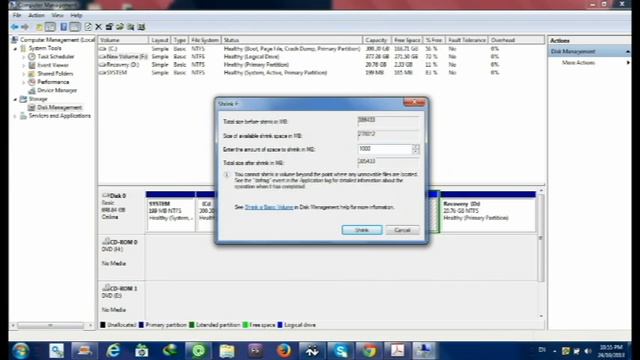Open Skype from the taskbar

point(340,351)
